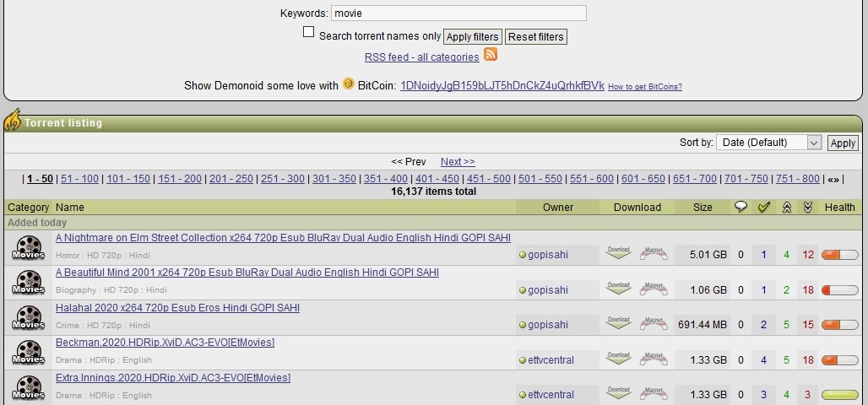
Task: Click the BitCoin coin icon
Action: 348,84
